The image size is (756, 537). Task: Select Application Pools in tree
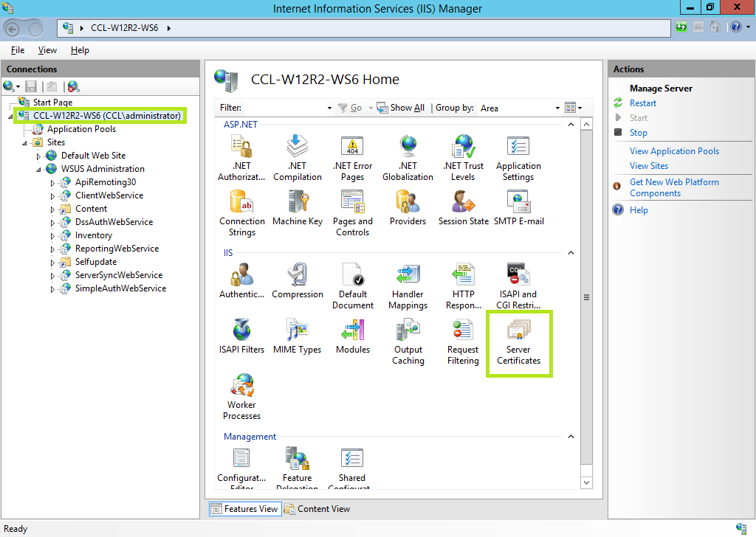(x=81, y=129)
